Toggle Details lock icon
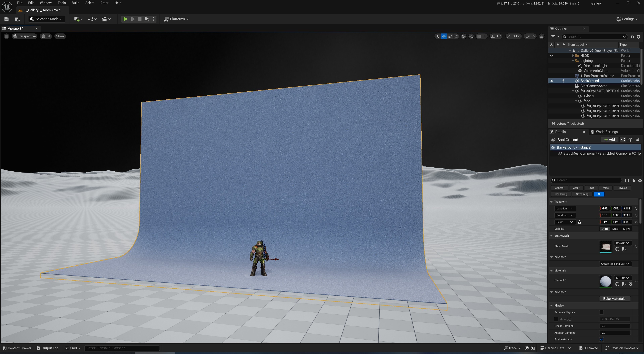This screenshot has width=644, height=354. tap(638, 140)
